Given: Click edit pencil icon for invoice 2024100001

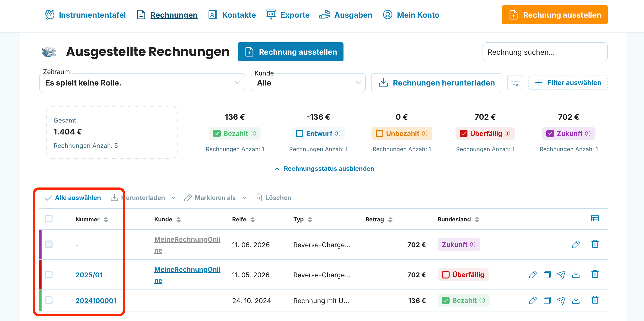Looking at the screenshot, I should [533, 300].
